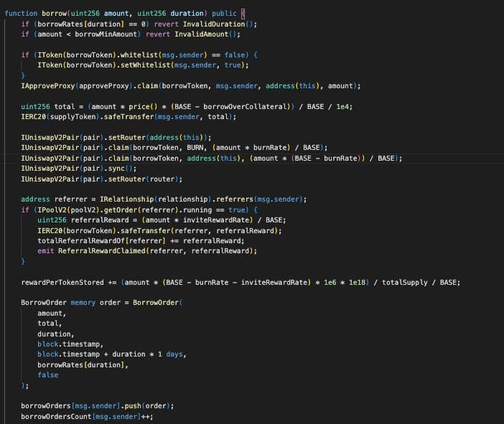
Task: Click the borrowOrdersCount increment line
Action: coord(86,416)
